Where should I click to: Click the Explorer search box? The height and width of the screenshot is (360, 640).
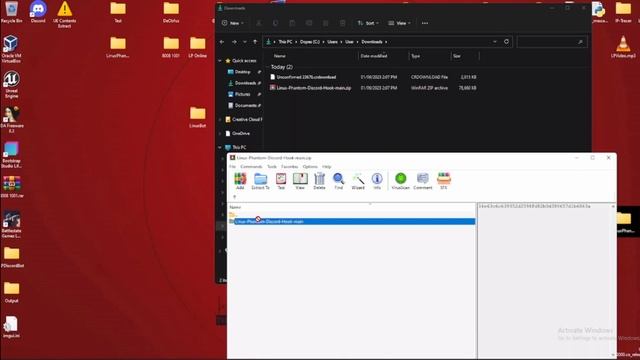tap(551, 42)
